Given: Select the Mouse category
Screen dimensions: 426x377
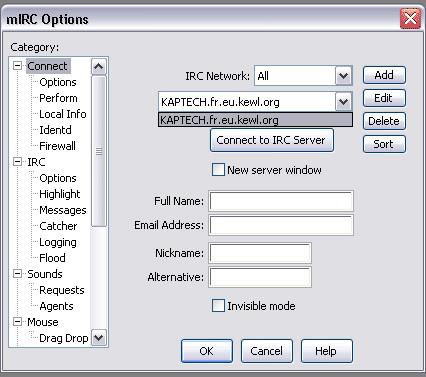Looking at the screenshot, I should pos(43,322).
